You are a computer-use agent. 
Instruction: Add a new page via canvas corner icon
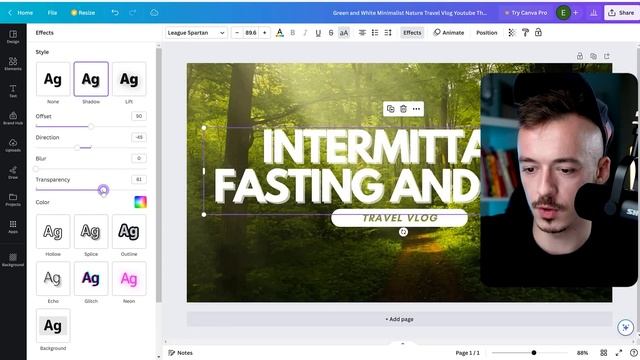click(x=607, y=56)
